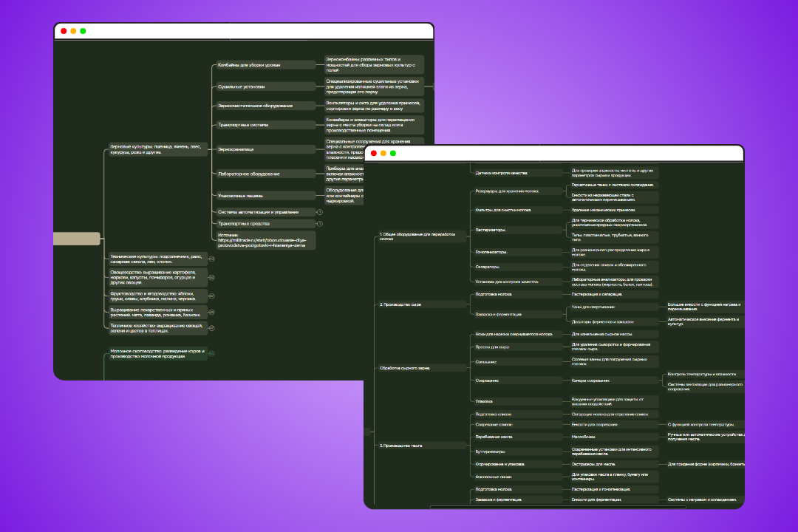Image resolution: width=798 pixels, height=532 pixels.
Task: Select the Чаны для свертывания node
Action: (614, 307)
